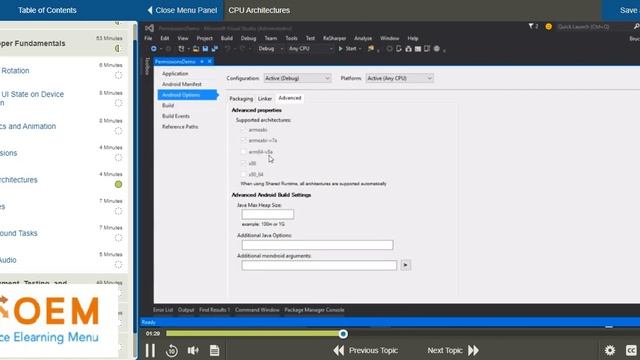Select the Android Manifest page
640x360 pixels.
click(182, 84)
